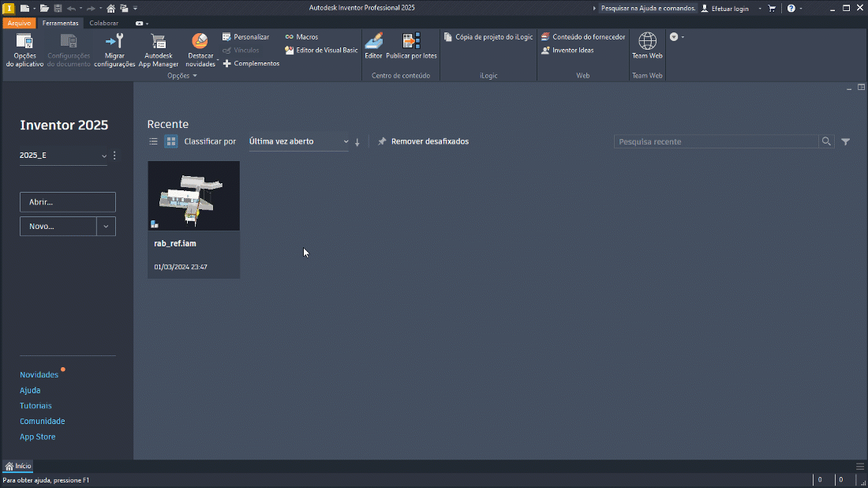The image size is (868, 488).
Task: Expand the Novo... dropdown arrow
Action: click(106, 226)
